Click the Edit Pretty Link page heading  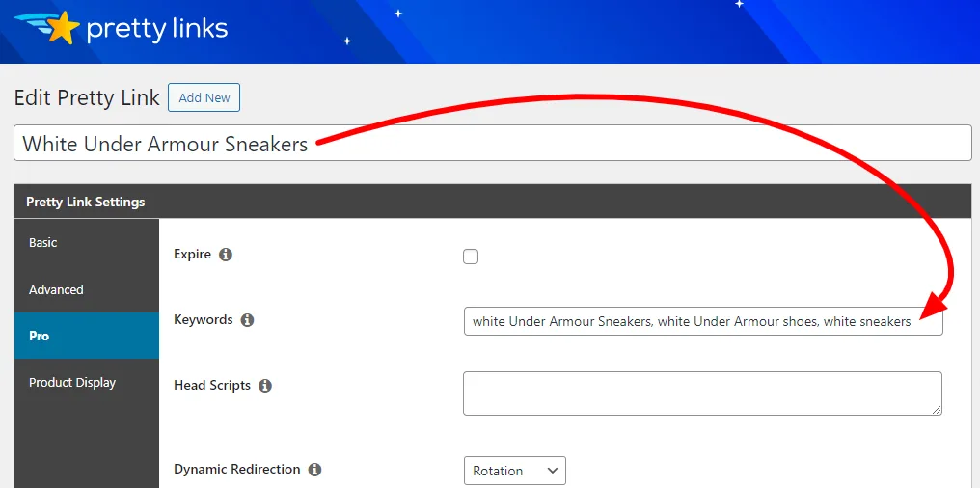pos(87,97)
